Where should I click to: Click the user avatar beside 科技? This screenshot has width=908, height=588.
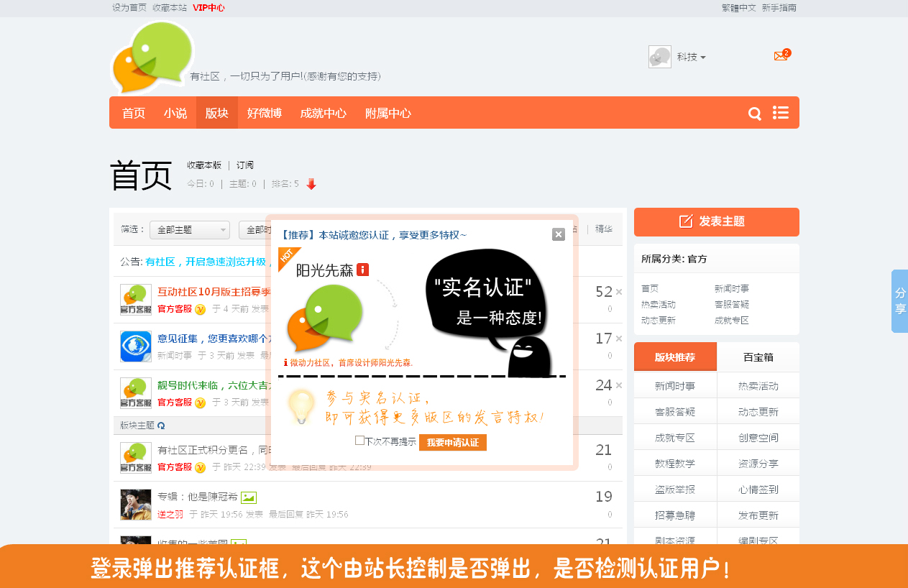(x=660, y=57)
